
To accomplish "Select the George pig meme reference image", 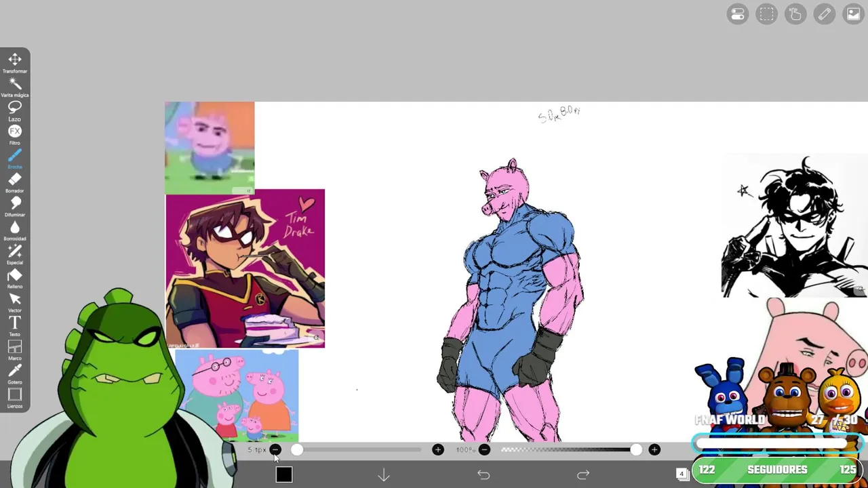I will [x=210, y=148].
